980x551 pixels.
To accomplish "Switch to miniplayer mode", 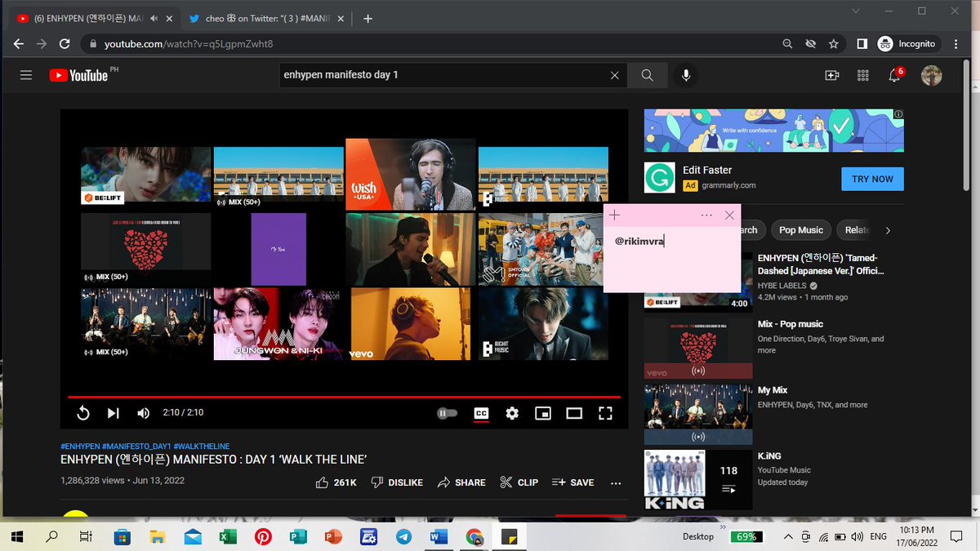I will [x=543, y=413].
